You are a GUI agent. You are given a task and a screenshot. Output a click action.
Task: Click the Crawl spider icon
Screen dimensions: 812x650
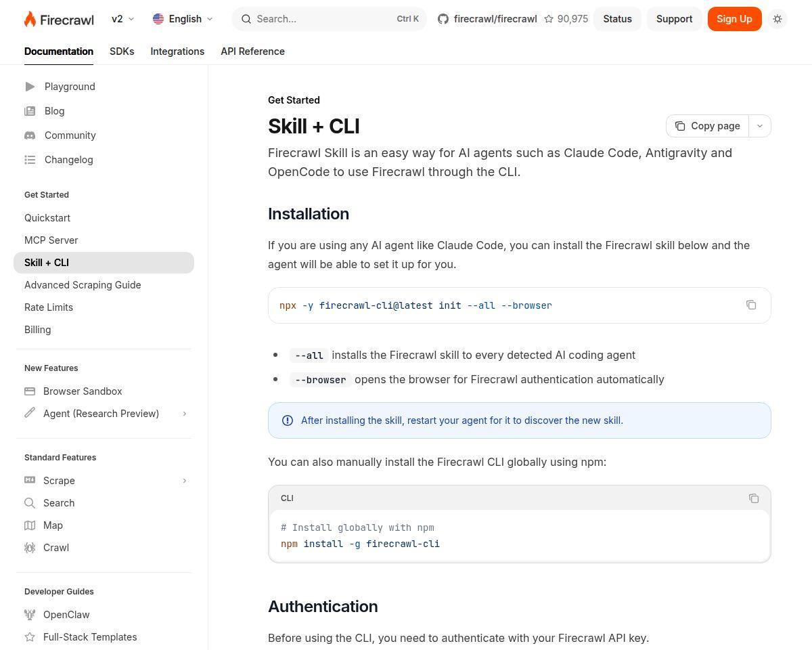30,548
